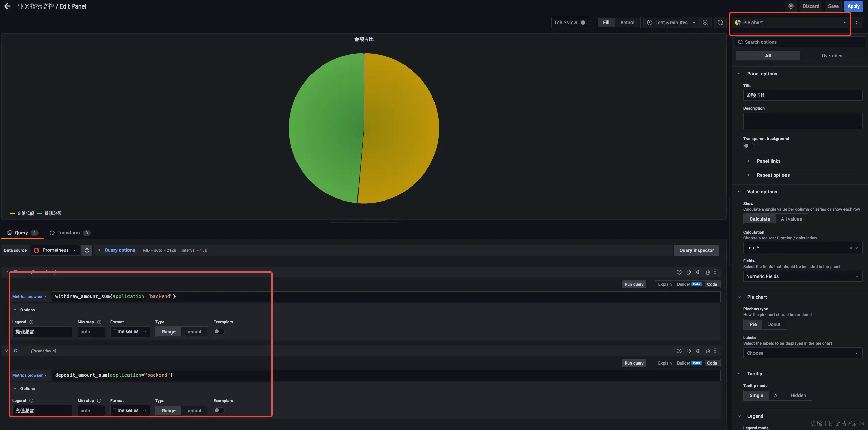Open the Last 5 minutes time range dropdown
The height and width of the screenshot is (430, 868).
(671, 23)
